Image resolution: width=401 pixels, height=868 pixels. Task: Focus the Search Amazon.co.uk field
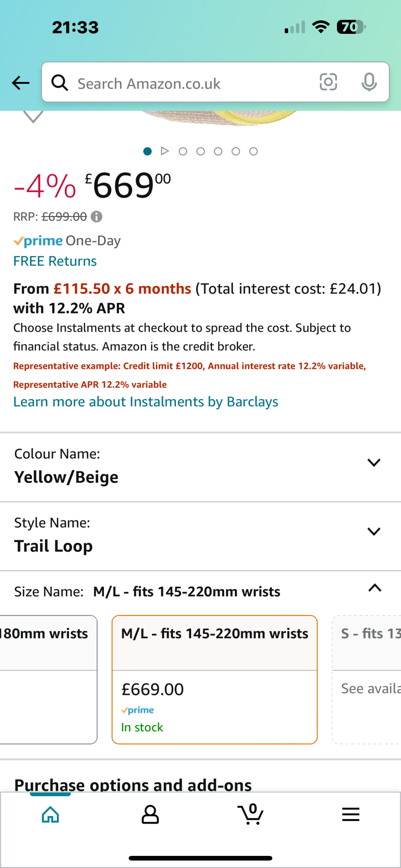pyautogui.click(x=191, y=83)
